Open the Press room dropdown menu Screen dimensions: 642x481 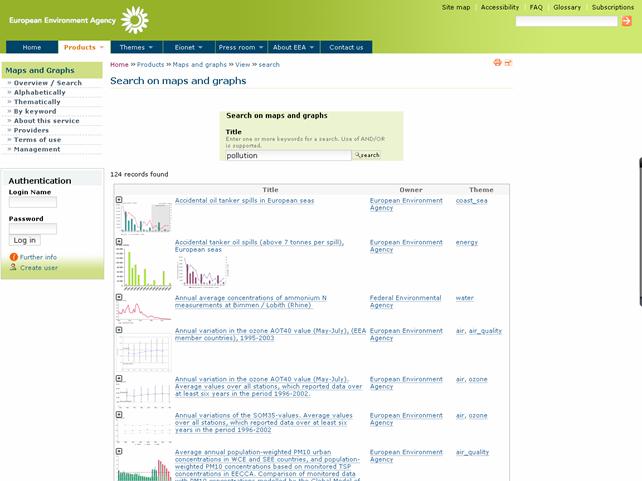click(241, 47)
